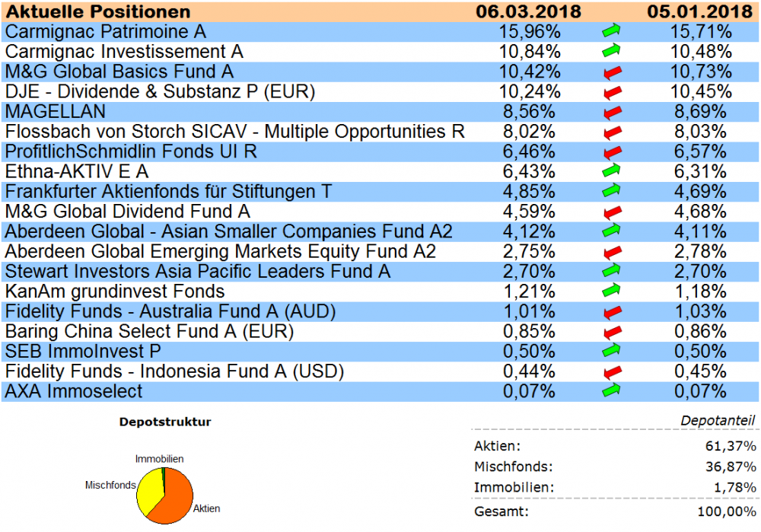Click the Depotstruktur chart title

[166, 422]
